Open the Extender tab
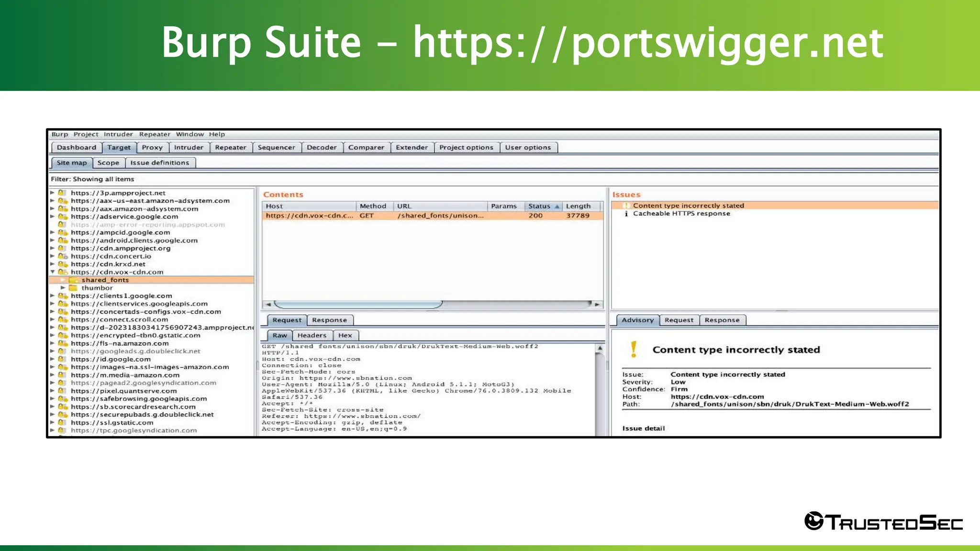The height and width of the screenshot is (551, 980). click(x=412, y=147)
